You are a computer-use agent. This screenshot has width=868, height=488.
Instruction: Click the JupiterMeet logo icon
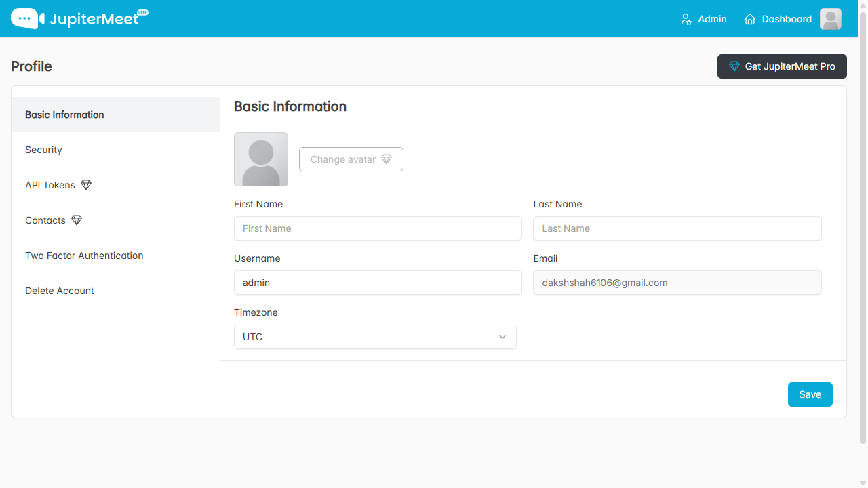tap(28, 18)
